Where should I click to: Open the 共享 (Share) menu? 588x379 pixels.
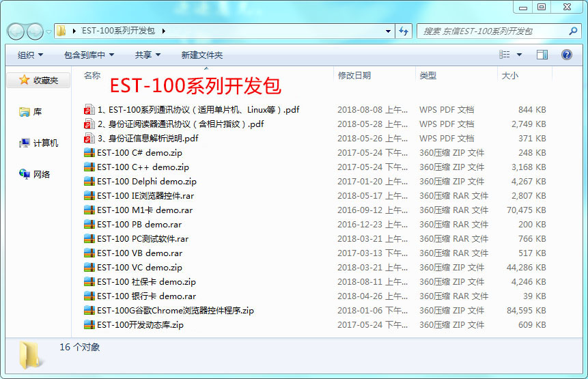coord(148,55)
